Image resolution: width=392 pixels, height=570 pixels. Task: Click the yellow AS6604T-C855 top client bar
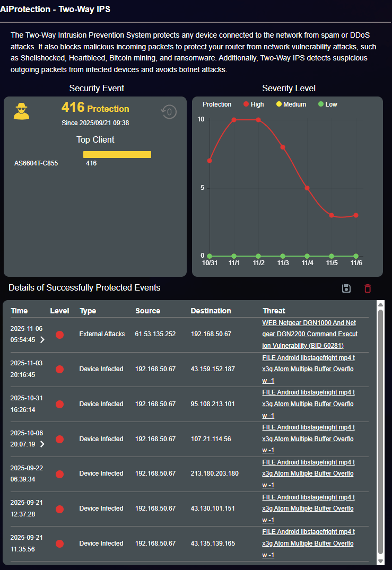click(117, 154)
